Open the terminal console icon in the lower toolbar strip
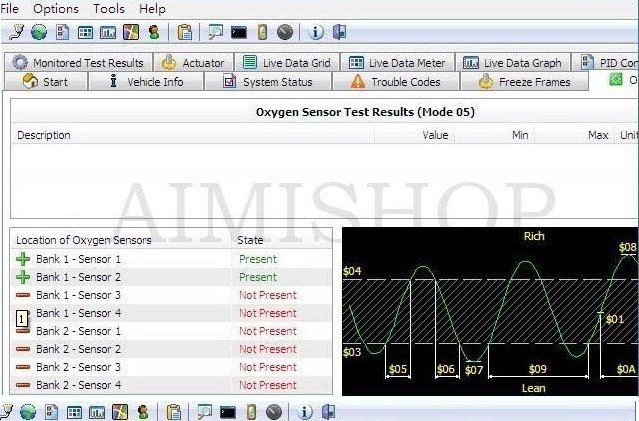This screenshot has height=421, width=639. [227, 412]
